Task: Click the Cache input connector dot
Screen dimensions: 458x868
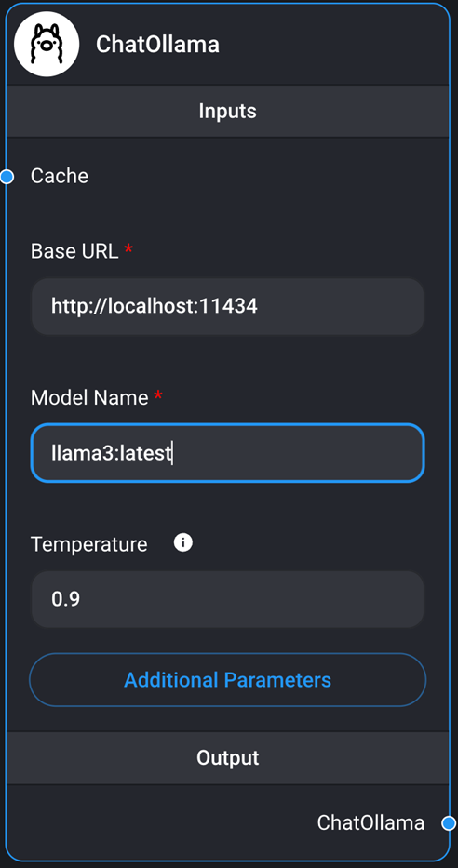Action: click(x=7, y=177)
